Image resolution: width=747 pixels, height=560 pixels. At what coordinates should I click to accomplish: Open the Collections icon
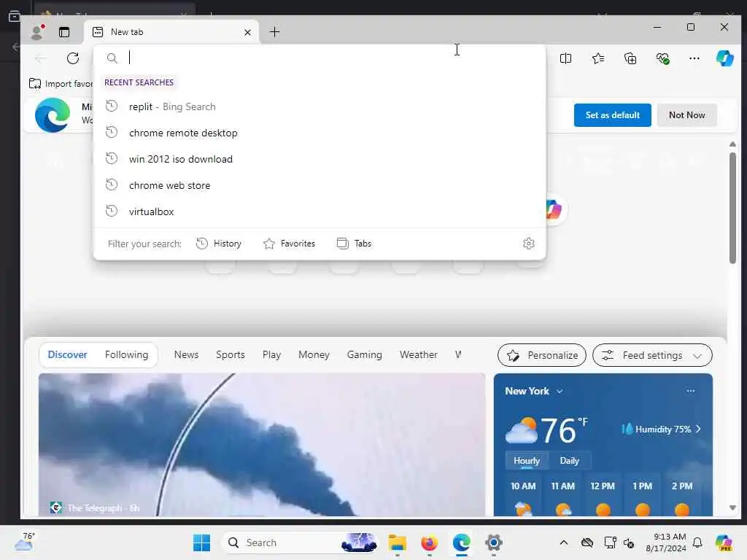tap(630, 58)
